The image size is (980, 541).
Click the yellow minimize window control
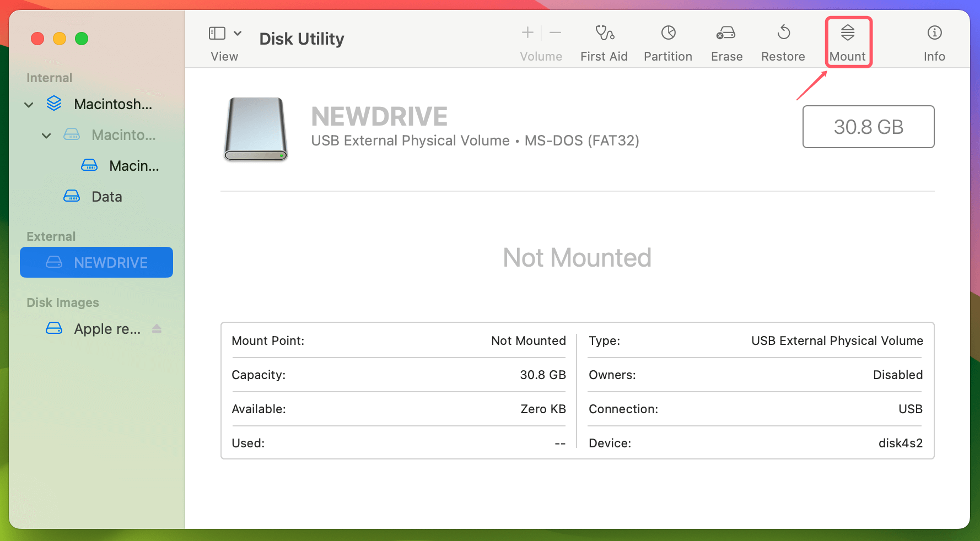(60, 39)
